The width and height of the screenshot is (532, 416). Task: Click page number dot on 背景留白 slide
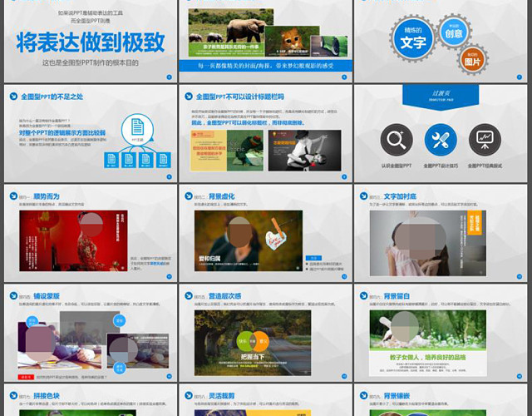520,376
